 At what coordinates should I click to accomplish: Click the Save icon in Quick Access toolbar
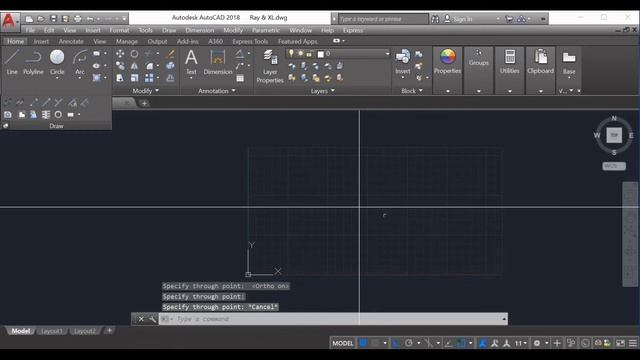pyautogui.click(x=53, y=19)
